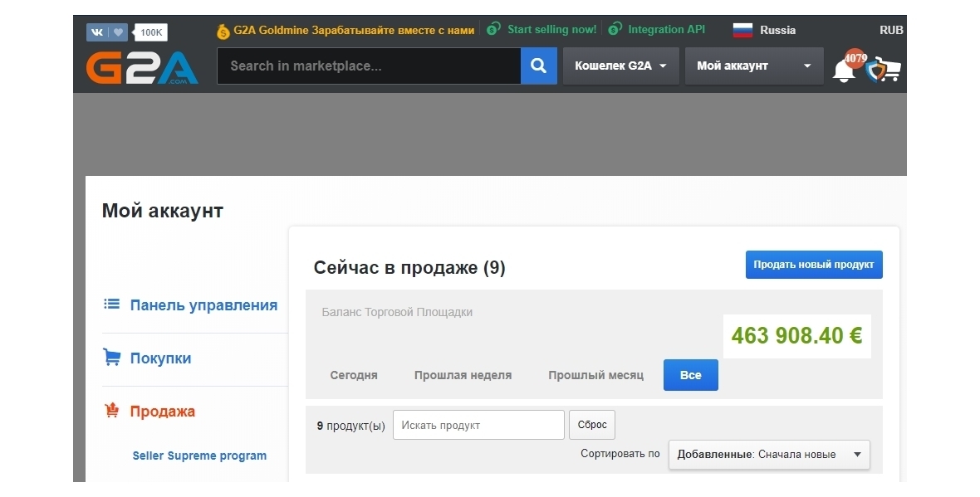Click the coin icon beside Integration API
Screen dimensions: 980x497
coord(615,29)
